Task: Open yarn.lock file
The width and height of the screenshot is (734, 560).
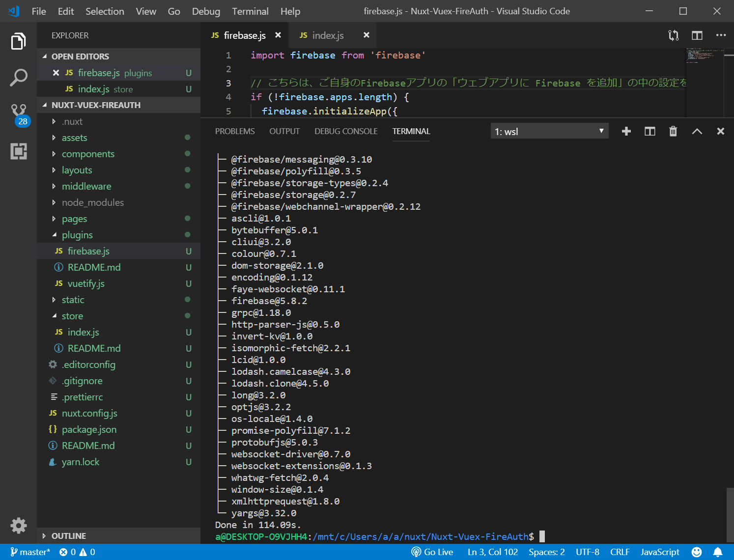Action: 118,462
